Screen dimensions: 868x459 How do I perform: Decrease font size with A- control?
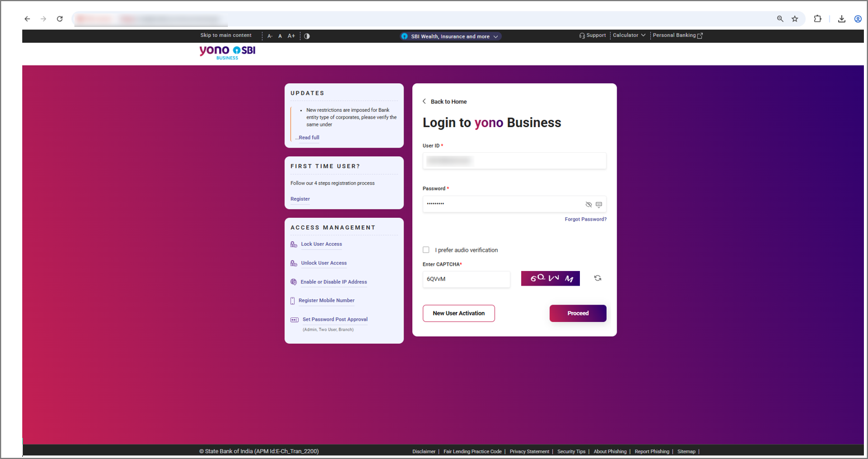[x=270, y=36]
